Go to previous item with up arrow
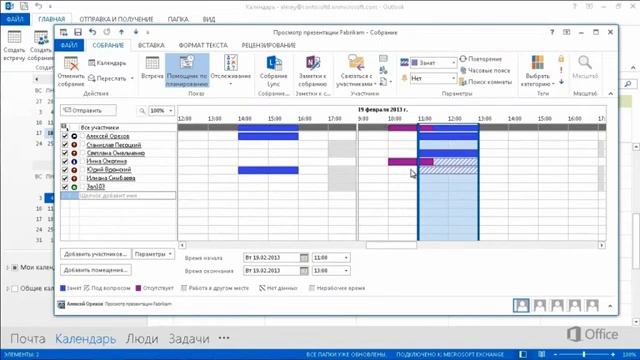This screenshot has width=640, height=360. (121, 32)
